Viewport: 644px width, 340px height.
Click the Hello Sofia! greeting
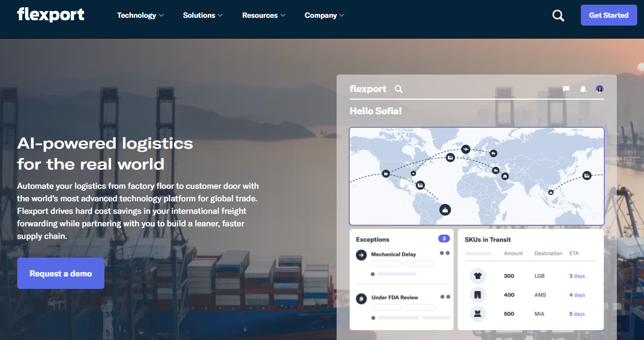(x=376, y=111)
